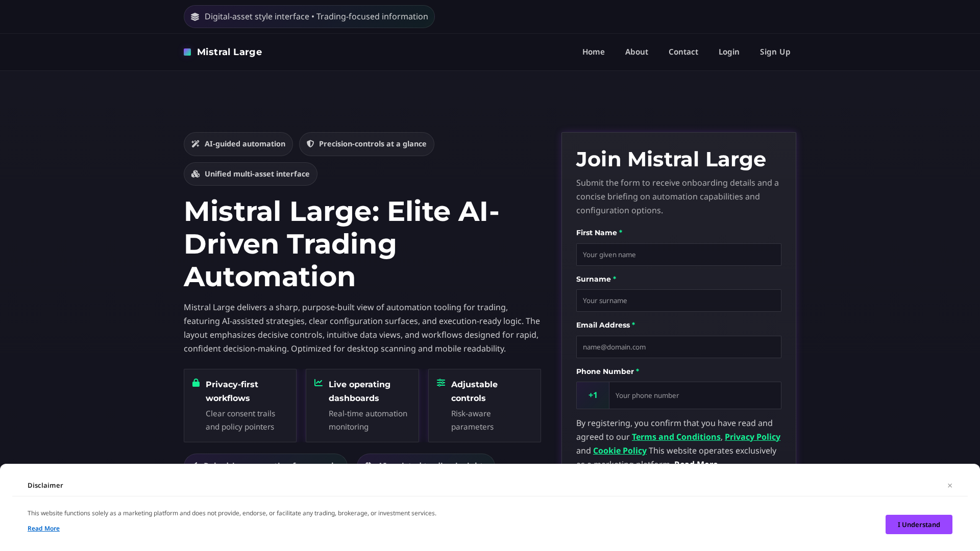Click the green lock icon on Privacy-first workflows
This screenshot has height=551, width=980.
coord(195,383)
